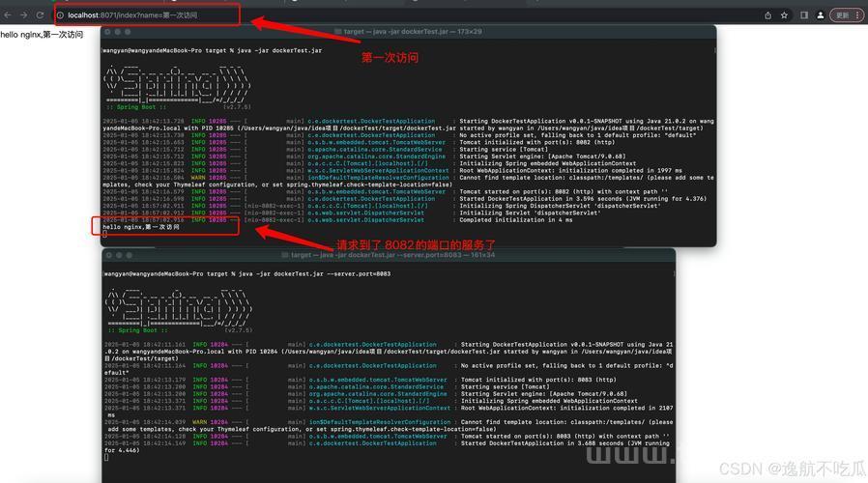Go back in the browser
The height and width of the screenshot is (483, 868).
tap(8, 14)
